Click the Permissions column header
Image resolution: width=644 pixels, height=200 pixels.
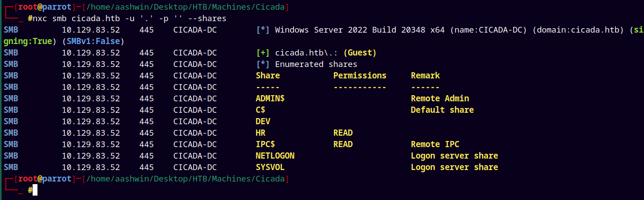pyautogui.click(x=360, y=75)
